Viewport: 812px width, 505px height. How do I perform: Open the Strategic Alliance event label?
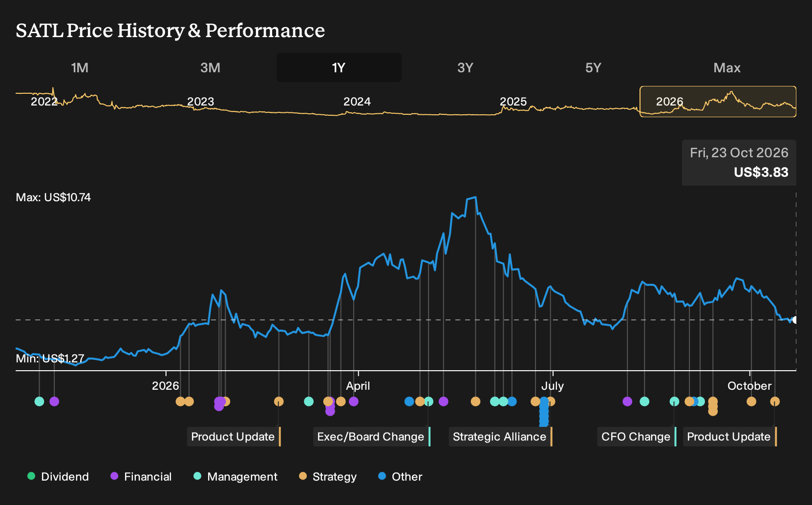[500, 437]
